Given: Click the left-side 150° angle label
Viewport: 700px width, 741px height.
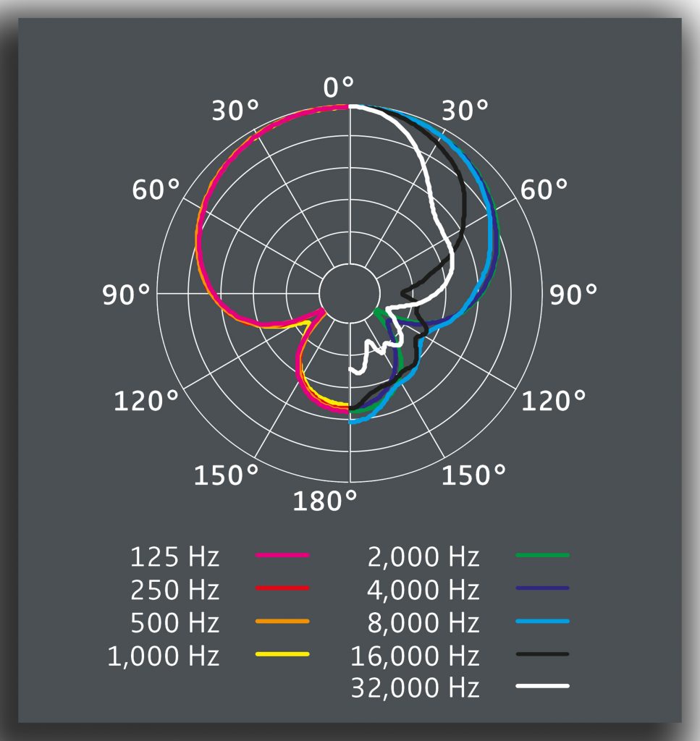Looking at the screenshot, I should pyautogui.click(x=227, y=475).
